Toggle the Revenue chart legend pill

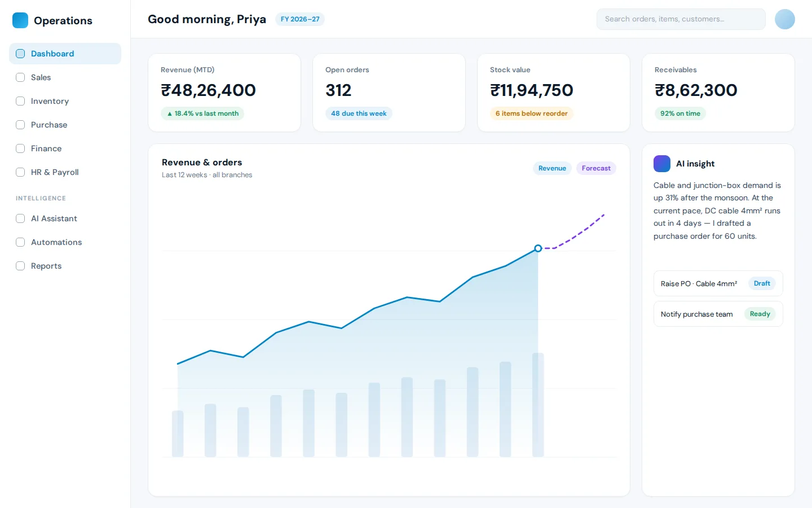[552, 168]
